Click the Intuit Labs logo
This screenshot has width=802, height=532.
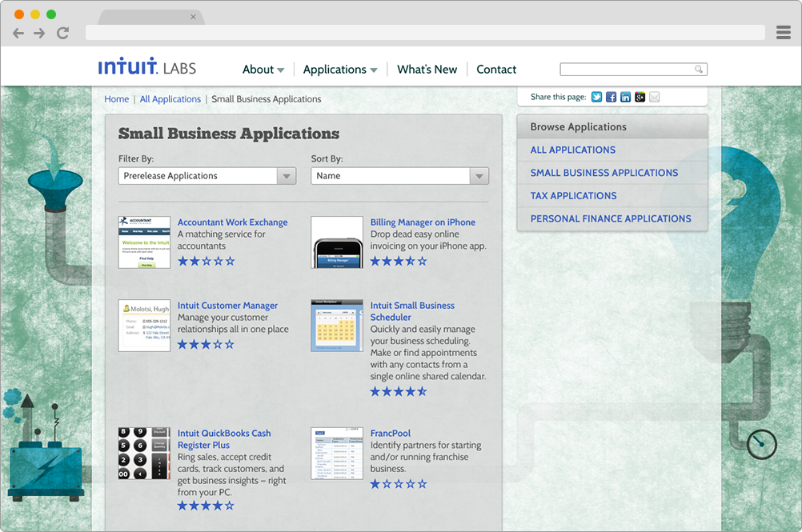(147, 67)
